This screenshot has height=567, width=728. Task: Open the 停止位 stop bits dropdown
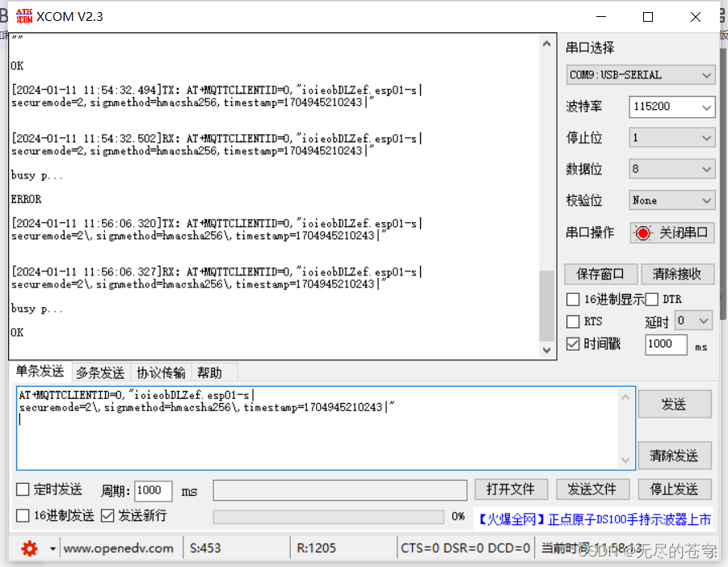[x=671, y=138]
